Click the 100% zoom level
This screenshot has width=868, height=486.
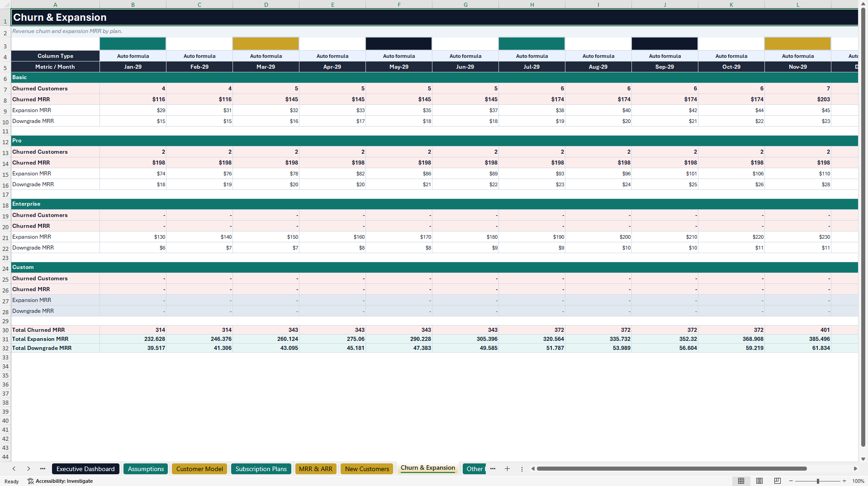pyautogui.click(x=858, y=481)
